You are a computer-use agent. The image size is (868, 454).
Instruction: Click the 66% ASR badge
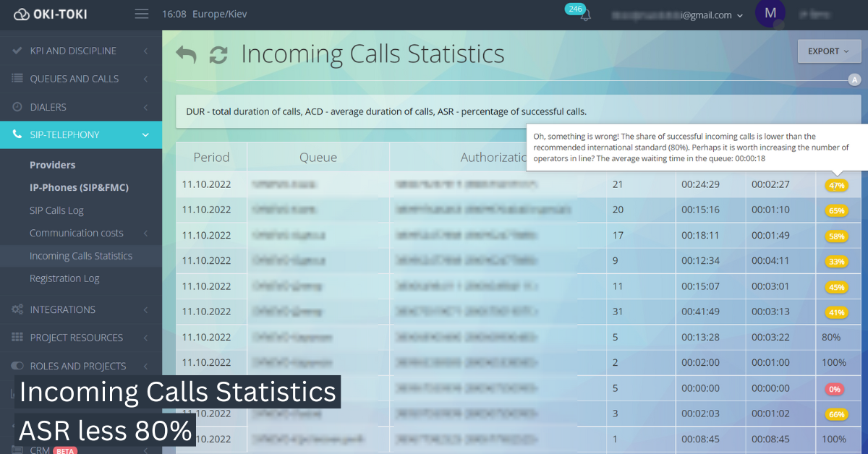tap(837, 414)
